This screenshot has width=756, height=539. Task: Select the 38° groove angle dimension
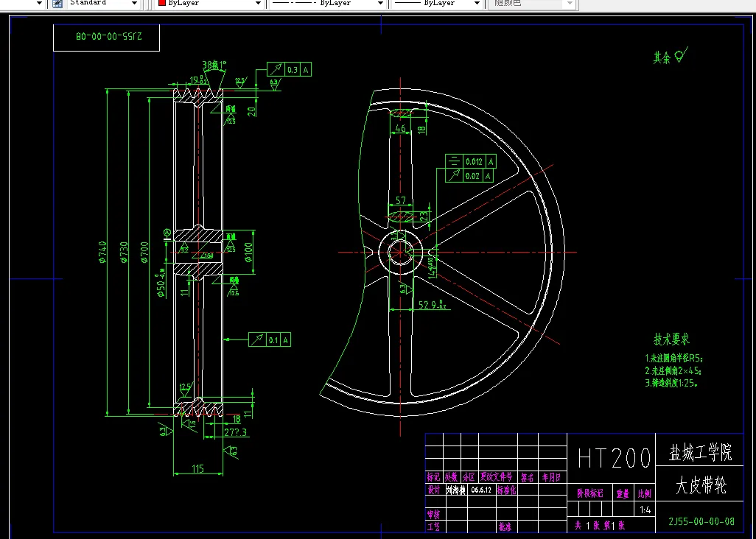214,65
